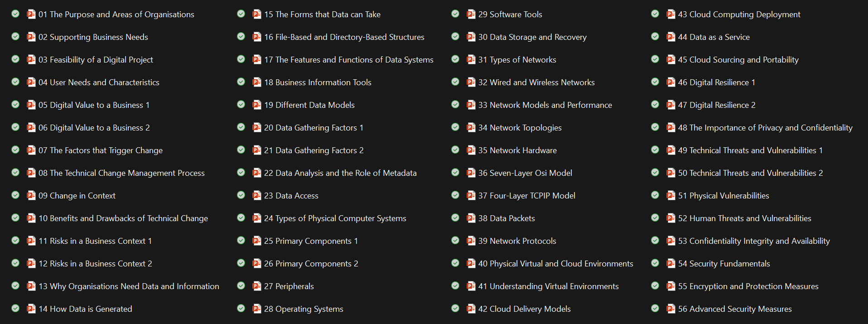Click the green checkmark beside "42 Cloud Delivery Models"
868x324 pixels.
[455, 309]
